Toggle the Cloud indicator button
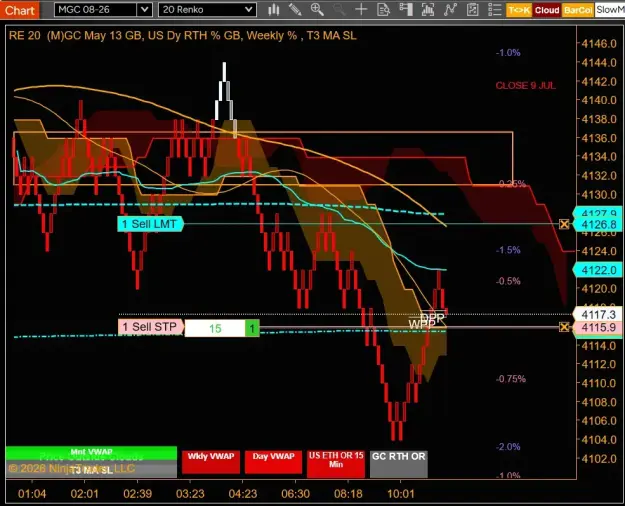The image size is (625, 506). point(547,10)
